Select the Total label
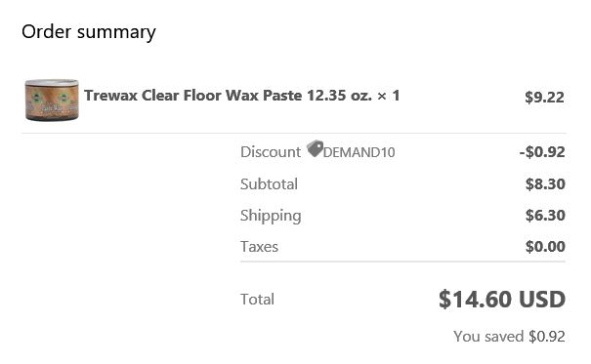The height and width of the screenshot is (364, 591). point(258,300)
